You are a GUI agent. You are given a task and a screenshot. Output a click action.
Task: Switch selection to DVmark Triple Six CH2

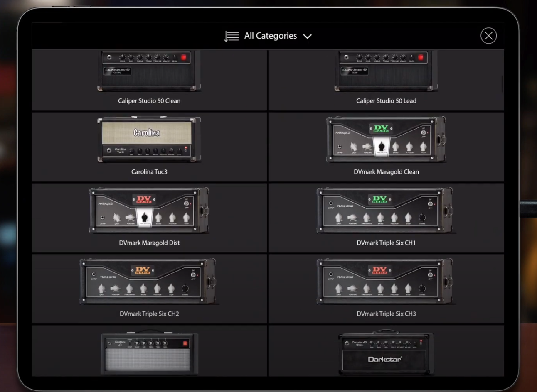[x=149, y=282]
